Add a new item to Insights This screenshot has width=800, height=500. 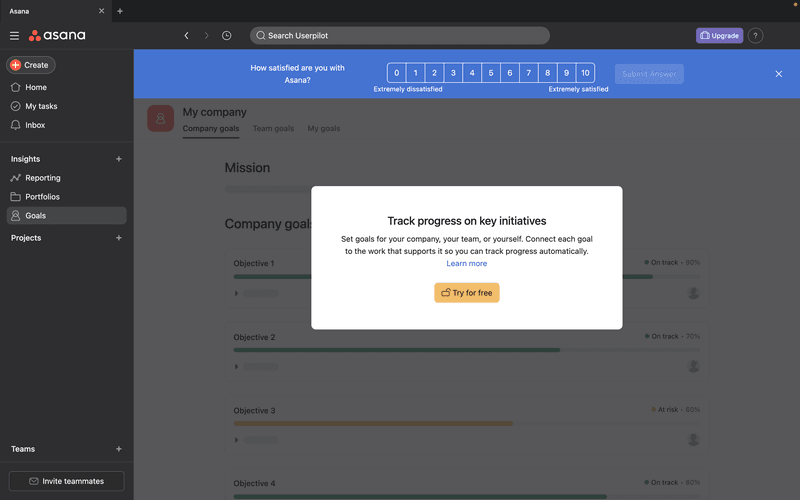[118, 159]
